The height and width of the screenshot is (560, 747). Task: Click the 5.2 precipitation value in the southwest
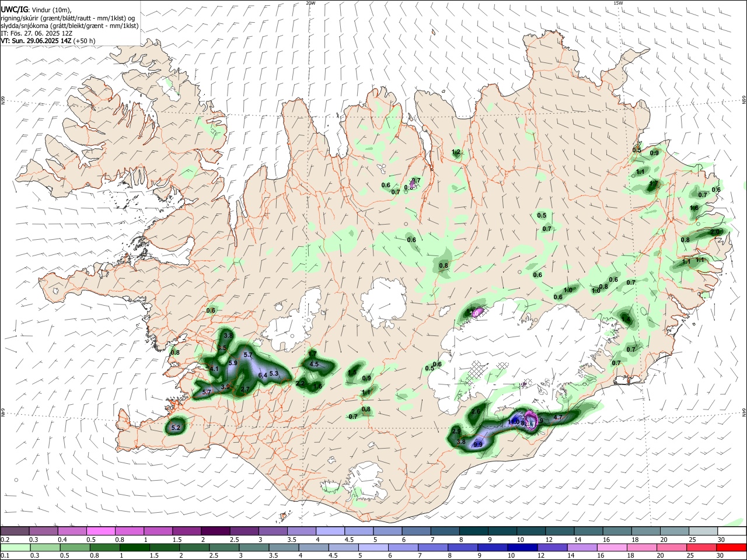coord(176,428)
